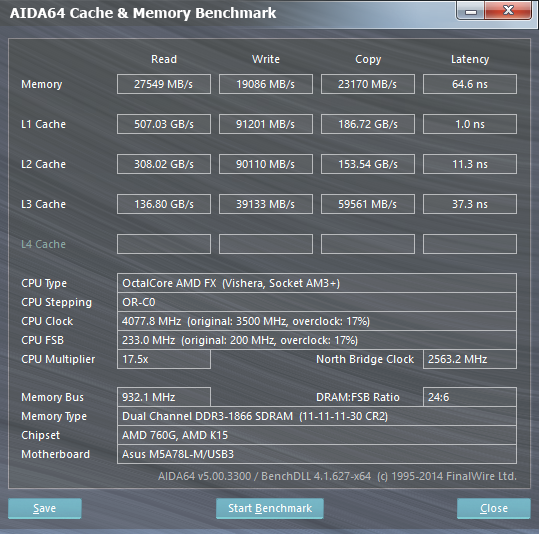The height and width of the screenshot is (534, 539).
Task: Click North Bridge Clock value 2563.2 MHz
Action: pyautogui.click(x=470, y=359)
